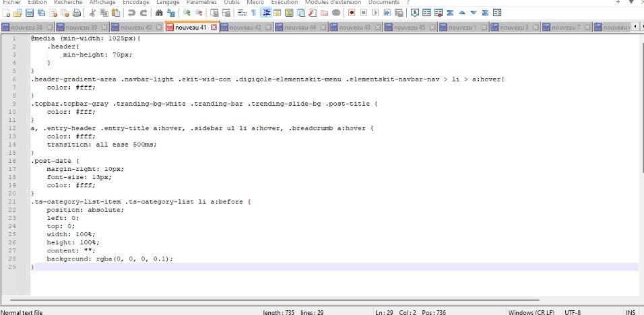Click text 'transition: all ease 500ms;'
Screen dimensions: 644x315
tap(102, 144)
